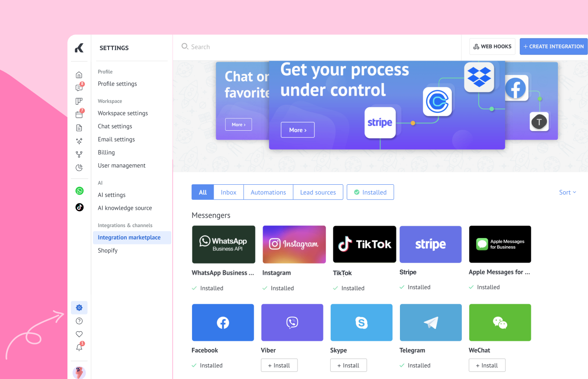This screenshot has width=588, height=379.
Task: Install the Viber integration
Action: click(x=279, y=366)
